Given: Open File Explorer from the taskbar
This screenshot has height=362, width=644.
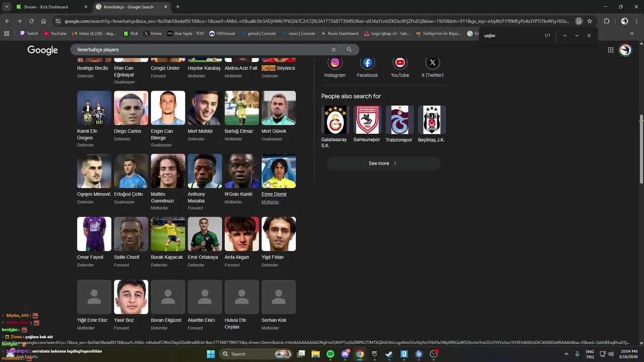Looking at the screenshot, I should point(315,354).
